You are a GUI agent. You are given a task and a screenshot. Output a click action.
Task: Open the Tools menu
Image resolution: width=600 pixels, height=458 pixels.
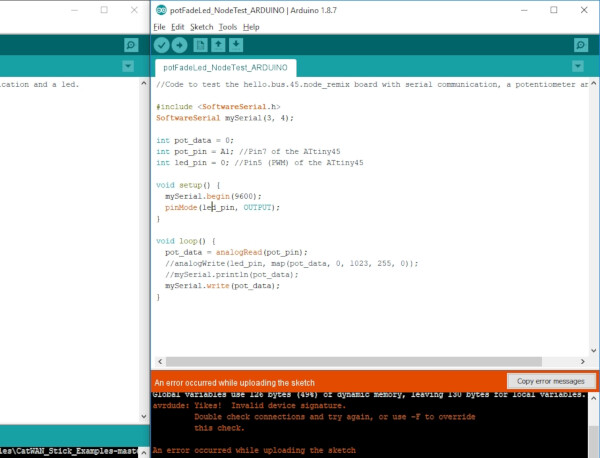coord(228,27)
